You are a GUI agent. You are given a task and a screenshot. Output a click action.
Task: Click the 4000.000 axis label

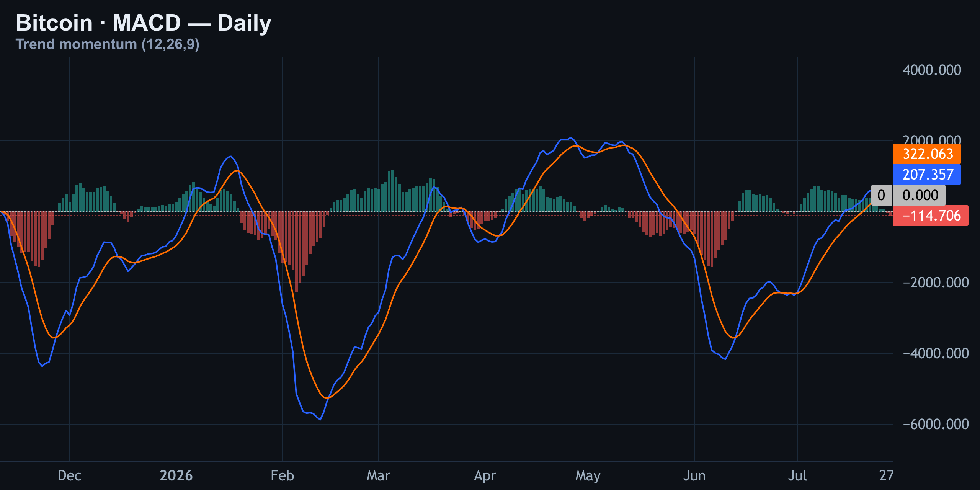point(931,70)
